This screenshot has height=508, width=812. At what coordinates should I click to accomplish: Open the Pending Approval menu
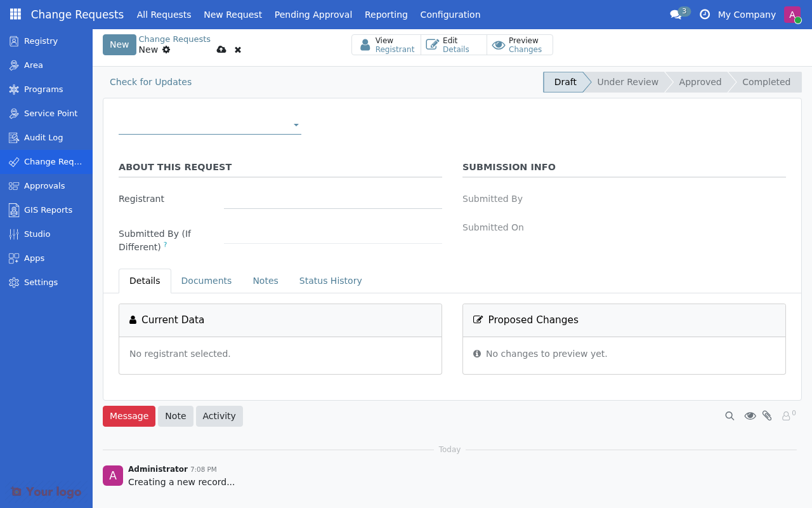[313, 14]
